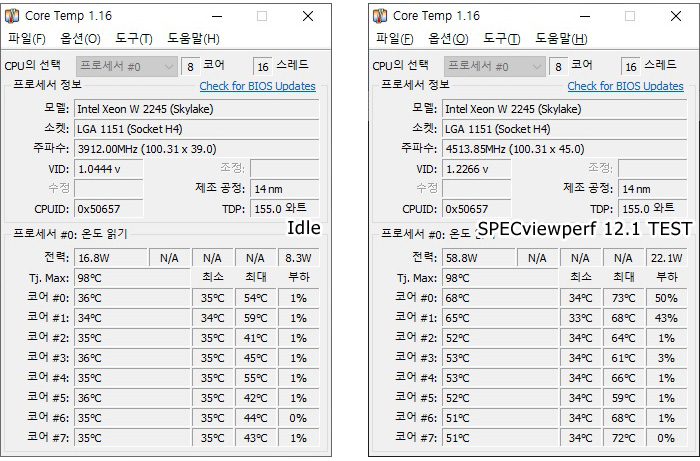Image resolution: width=700 pixels, height=461 pixels.
Task: Click 코어 #6 load 0% in left window
Action: pos(298,418)
